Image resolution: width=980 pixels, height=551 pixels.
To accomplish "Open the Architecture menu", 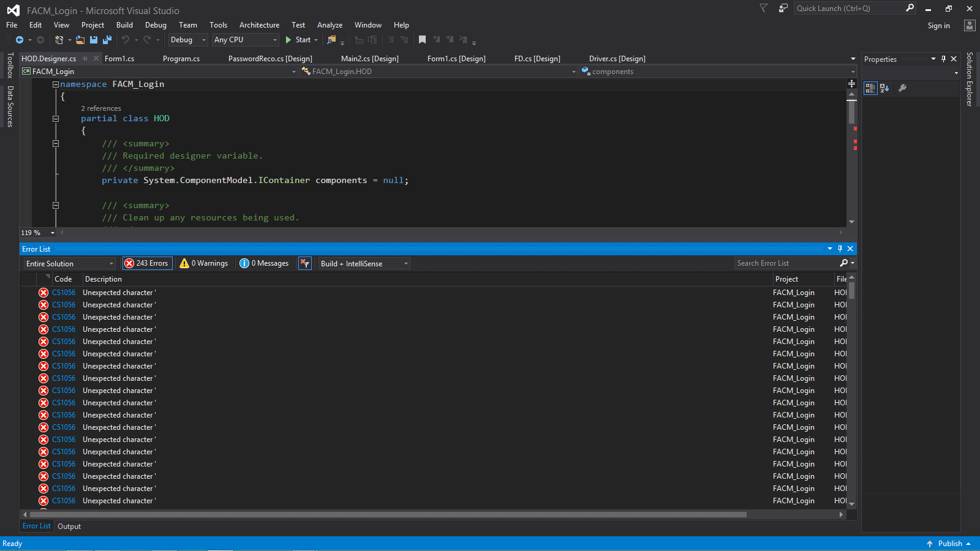I will [x=259, y=25].
